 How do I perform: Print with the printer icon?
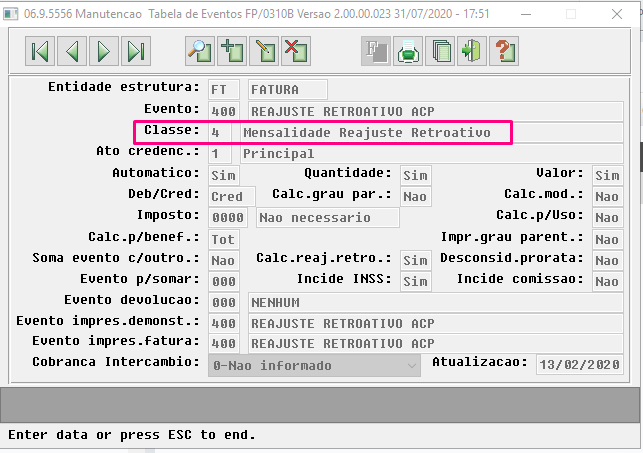click(x=408, y=51)
